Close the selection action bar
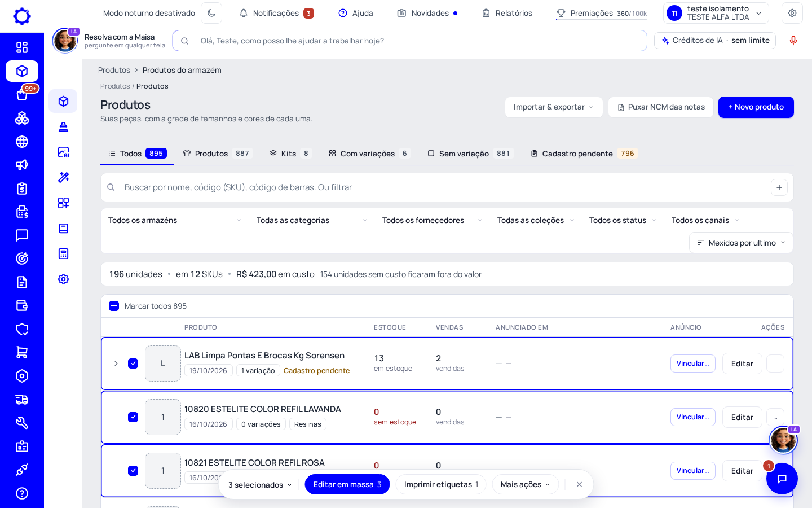Screen dimensions: 812x508 579,484
